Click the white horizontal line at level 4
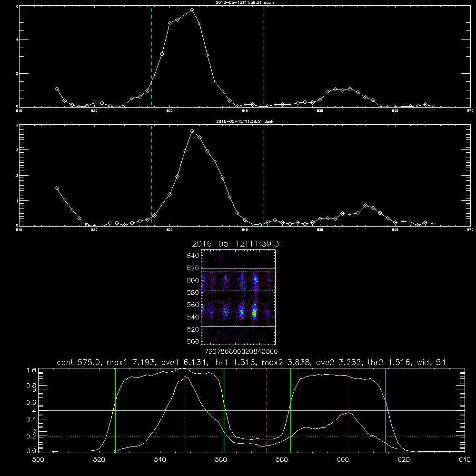The image size is (476, 476). pos(251,410)
